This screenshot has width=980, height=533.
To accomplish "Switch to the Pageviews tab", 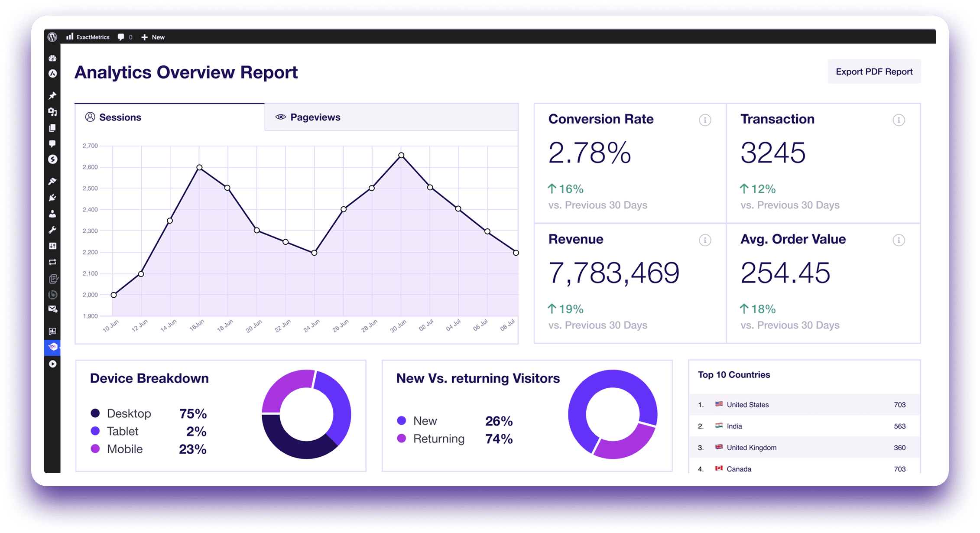I will pos(391,117).
